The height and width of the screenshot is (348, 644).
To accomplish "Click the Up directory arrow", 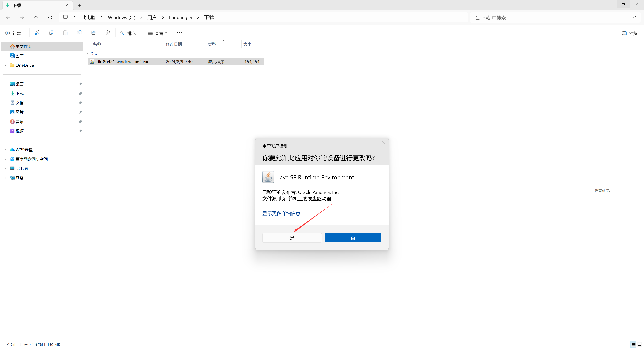I will click(36, 17).
